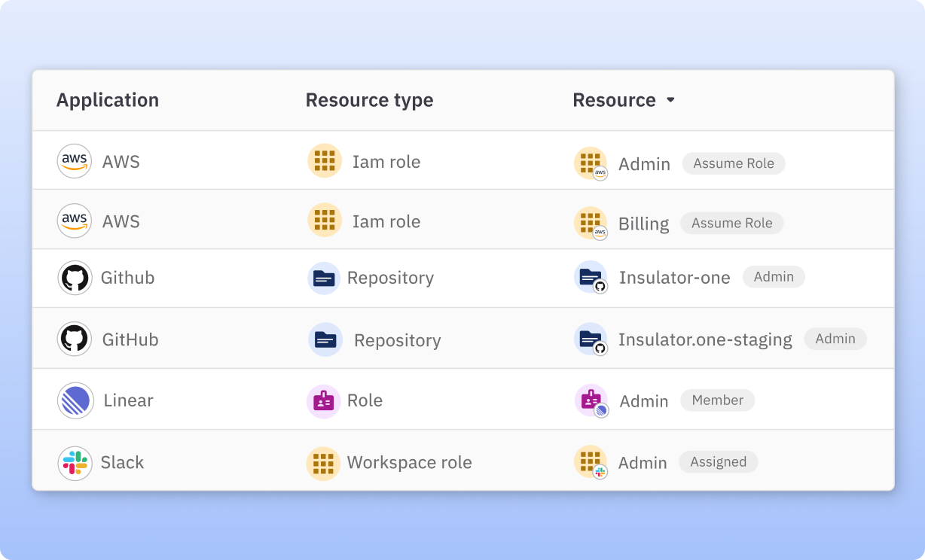
Task: Click the Resource type column header
Action: coord(369,100)
